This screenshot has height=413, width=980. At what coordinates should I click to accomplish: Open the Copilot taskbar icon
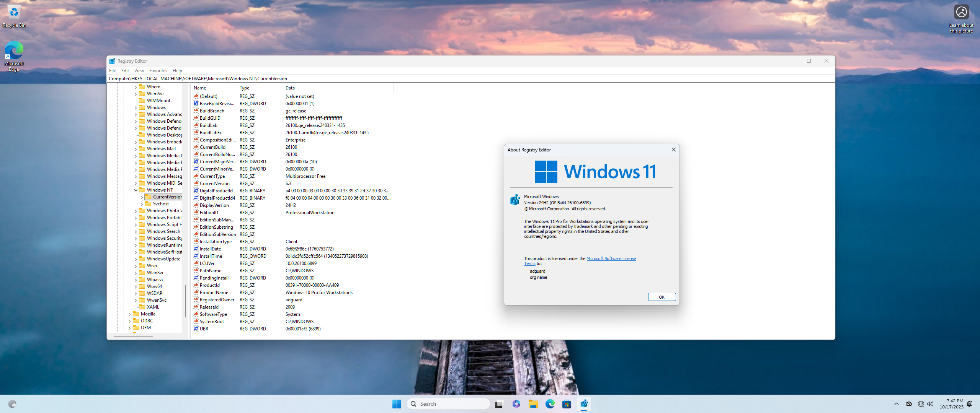coord(516,404)
